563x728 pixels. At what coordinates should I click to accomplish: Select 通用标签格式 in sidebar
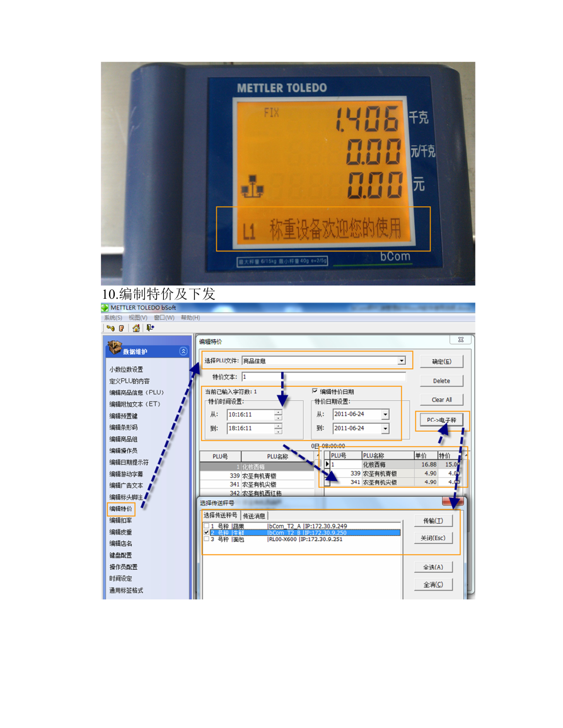tap(126, 591)
